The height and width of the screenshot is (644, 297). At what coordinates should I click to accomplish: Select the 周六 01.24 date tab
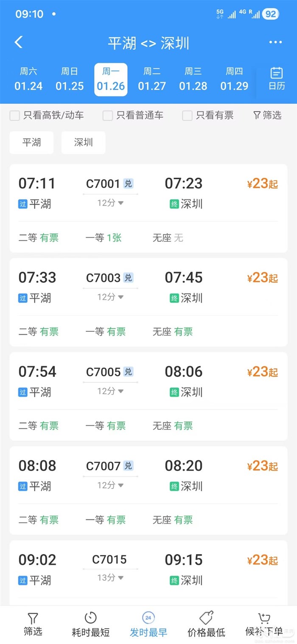[28, 79]
